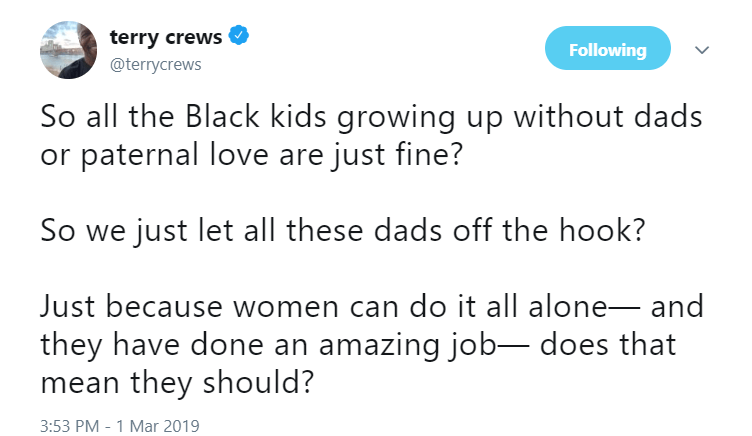Click the final line 'mean they should?'
752x436 pixels.
[178, 381]
